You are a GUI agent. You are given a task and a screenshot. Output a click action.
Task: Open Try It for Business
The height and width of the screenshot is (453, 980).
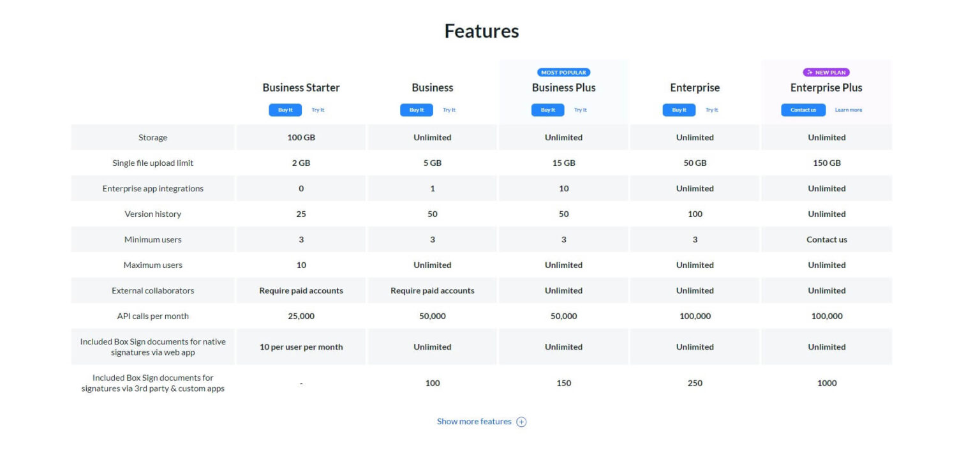(449, 110)
